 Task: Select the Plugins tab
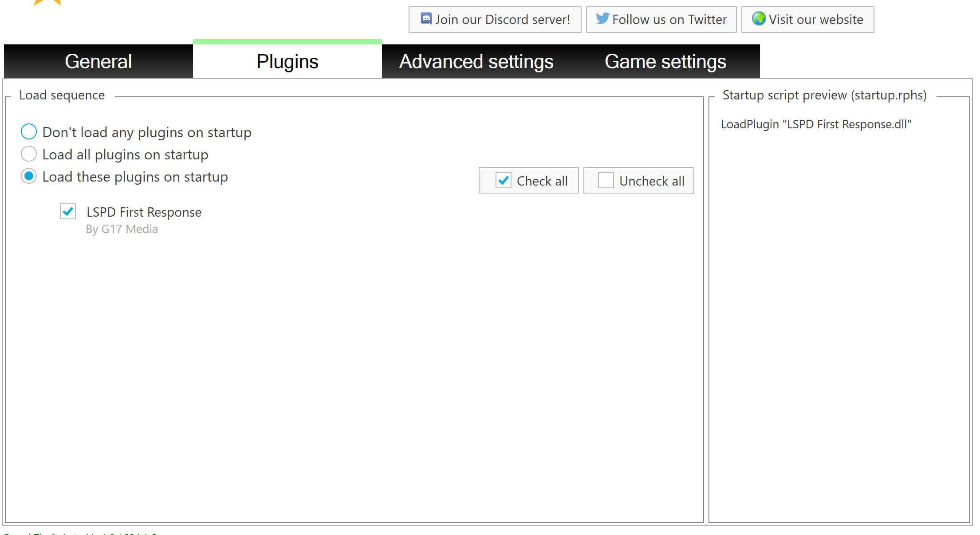pyautogui.click(x=287, y=61)
